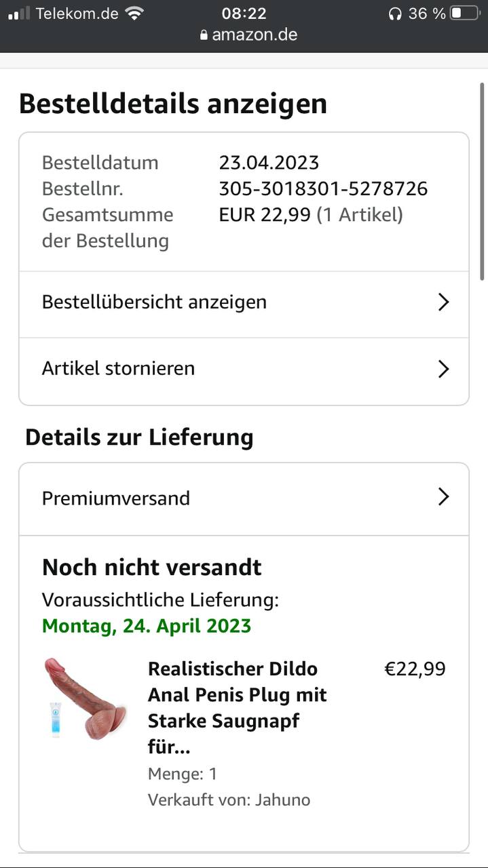Tap the €22,99 item price

(x=415, y=669)
